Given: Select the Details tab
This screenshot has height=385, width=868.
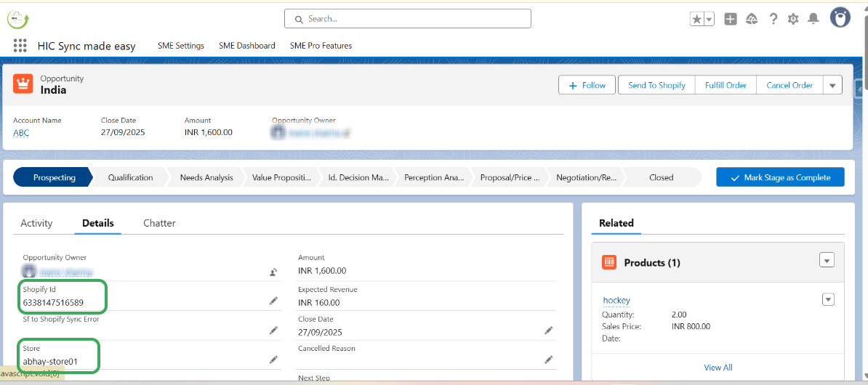Looking at the screenshot, I should 98,224.
